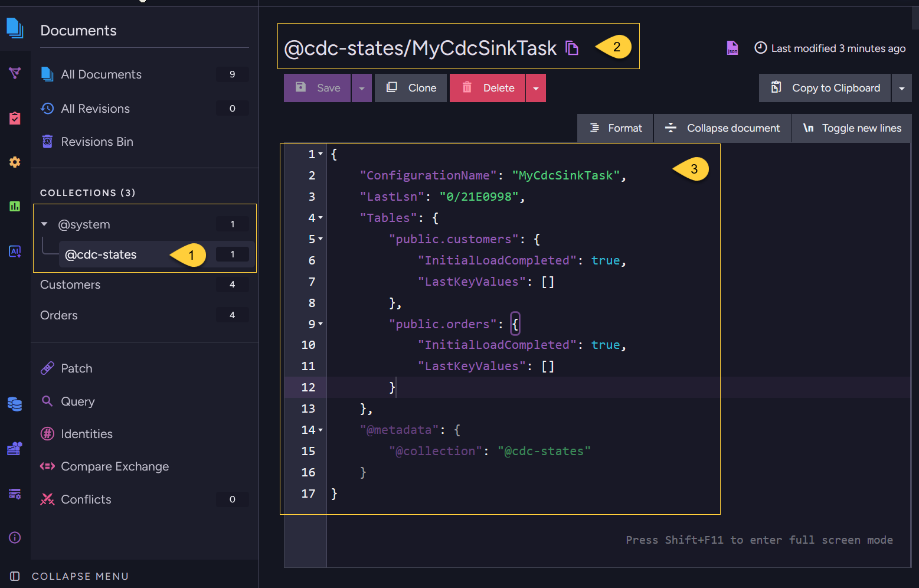Open the Databases stack icon in sidebar
Viewport: 919px width, 588px height.
(15, 404)
